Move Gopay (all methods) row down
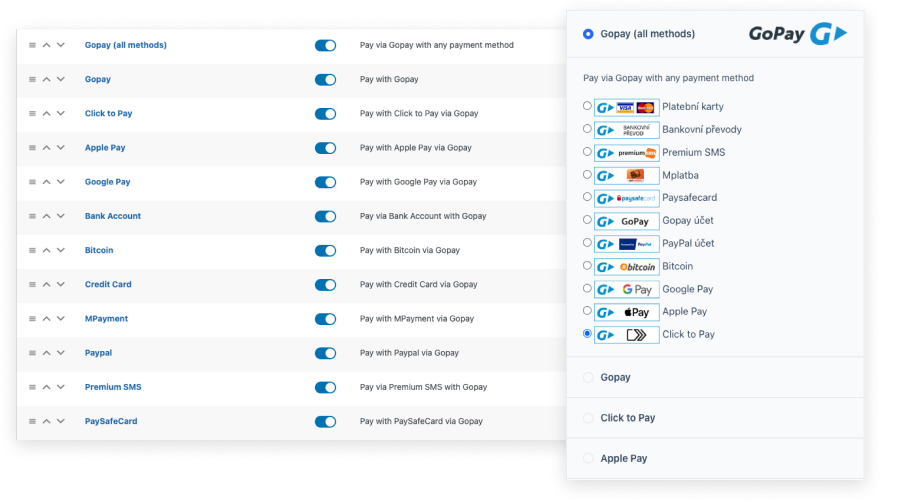 [x=61, y=45]
